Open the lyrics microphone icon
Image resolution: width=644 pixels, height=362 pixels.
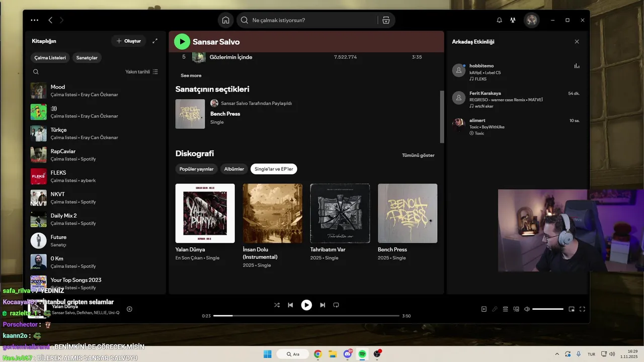pos(495,309)
